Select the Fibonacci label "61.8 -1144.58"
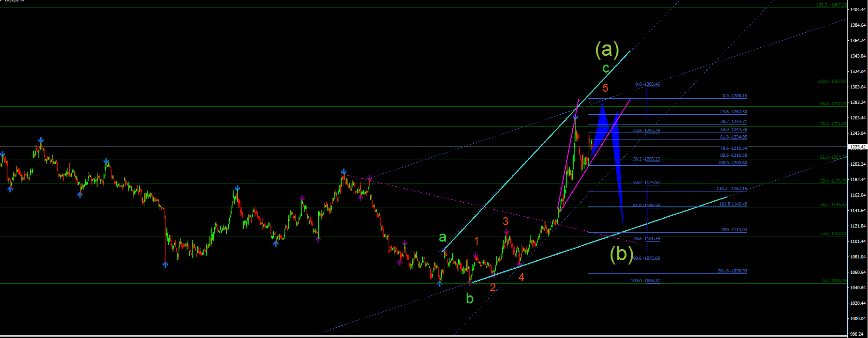Image resolution: width=868 pixels, height=338 pixels. 646,206
